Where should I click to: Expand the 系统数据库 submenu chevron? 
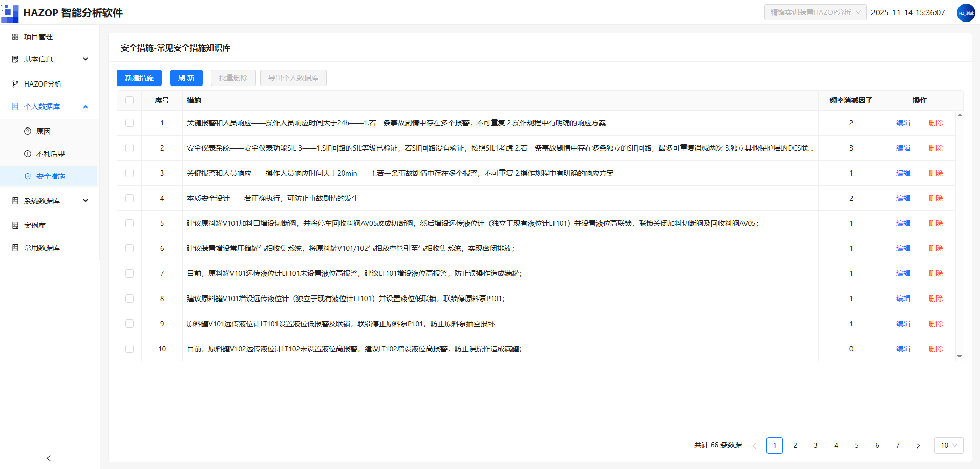pyautogui.click(x=86, y=201)
